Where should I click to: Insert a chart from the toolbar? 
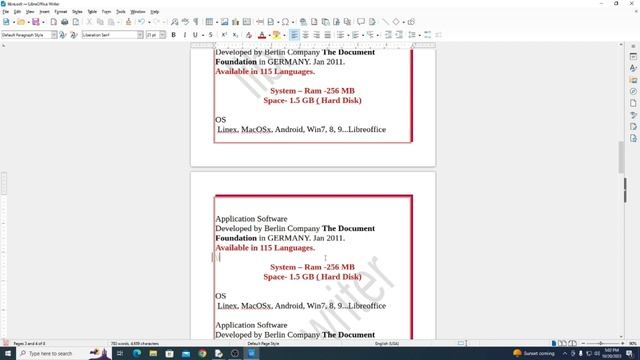click(236, 22)
